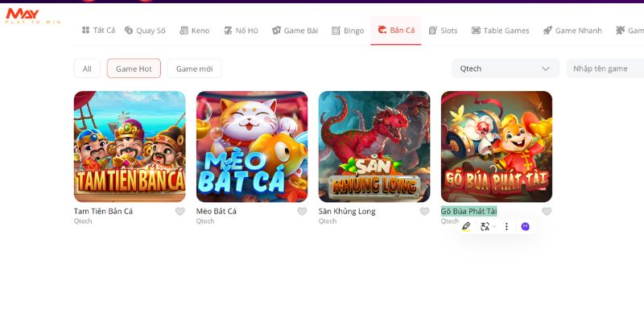This screenshot has height=322, width=644.
Task: Favorite Gõ Búa Phát Tài with heart
Action: point(547,212)
